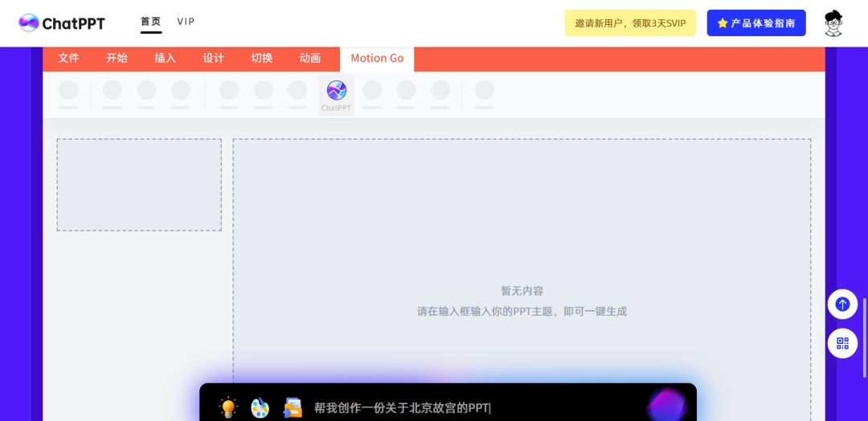
Task: Click the ChatPPT ribbon tool icon
Action: click(x=337, y=95)
